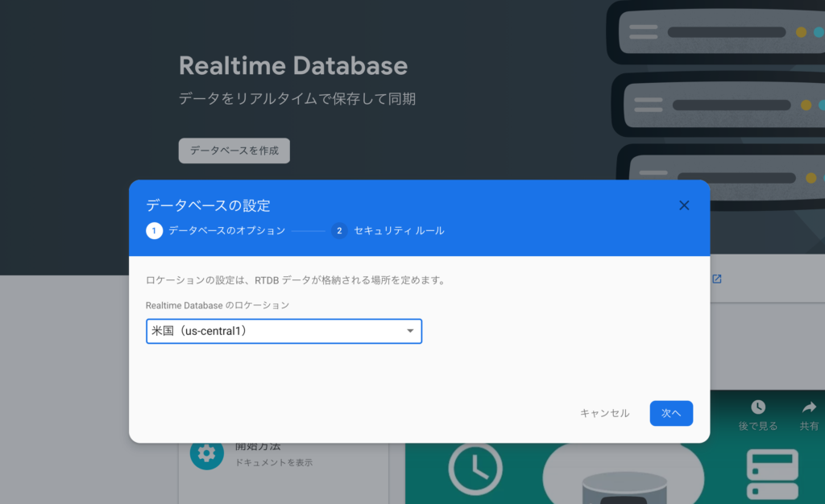Image resolution: width=825 pixels, height=504 pixels.
Task: Click the キャンセル button
Action: coord(603,413)
